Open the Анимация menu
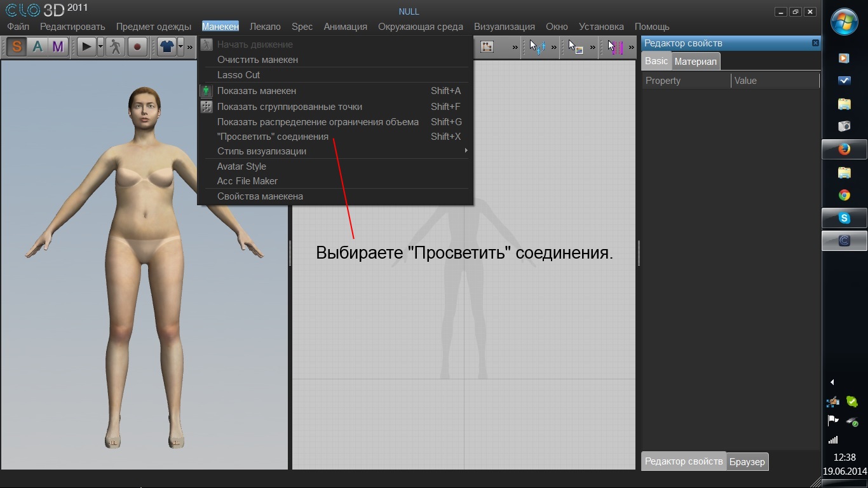868x488 pixels. pos(346,27)
